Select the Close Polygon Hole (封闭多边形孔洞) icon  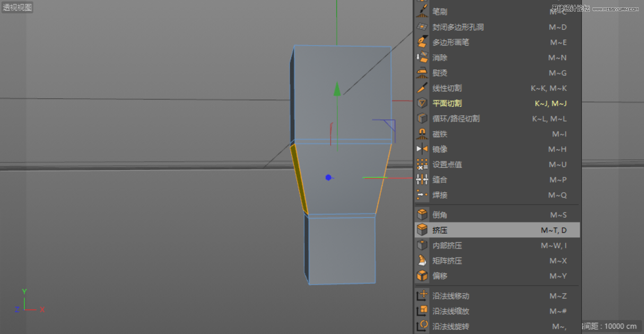point(422,27)
